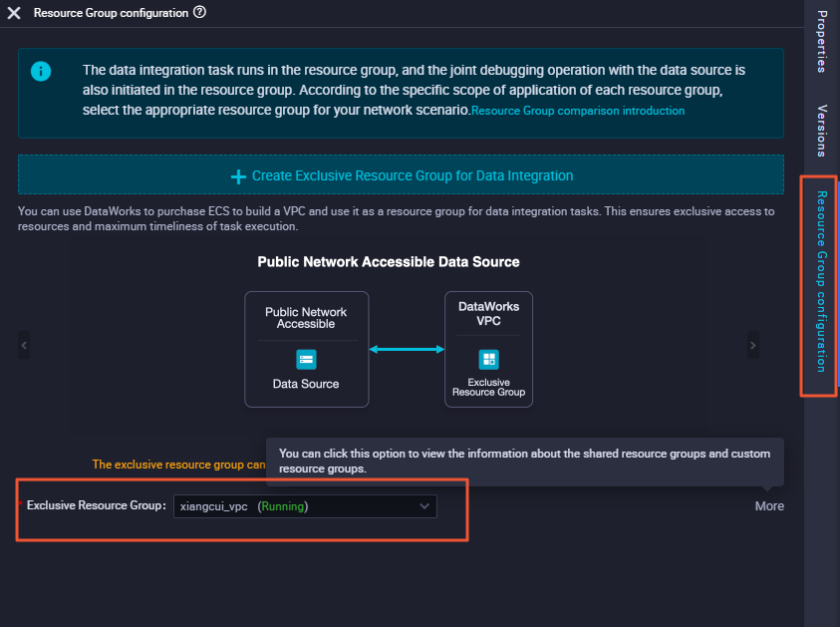Screen dimensions: 840x627
Task: Click the Resource Group configuration panel title
Action: tap(111, 13)
